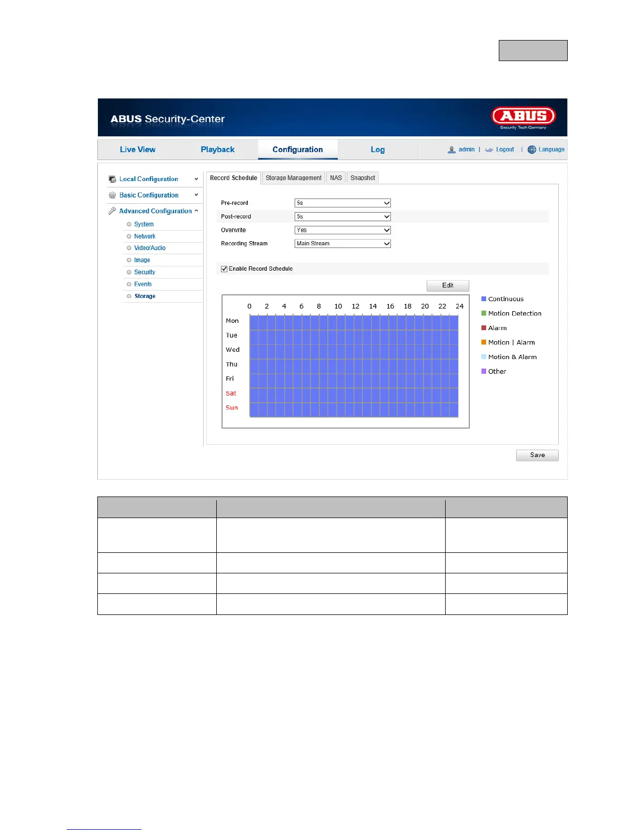Expand Basic Configuration chevron
644x834 pixels.
(x=196, y=195)
